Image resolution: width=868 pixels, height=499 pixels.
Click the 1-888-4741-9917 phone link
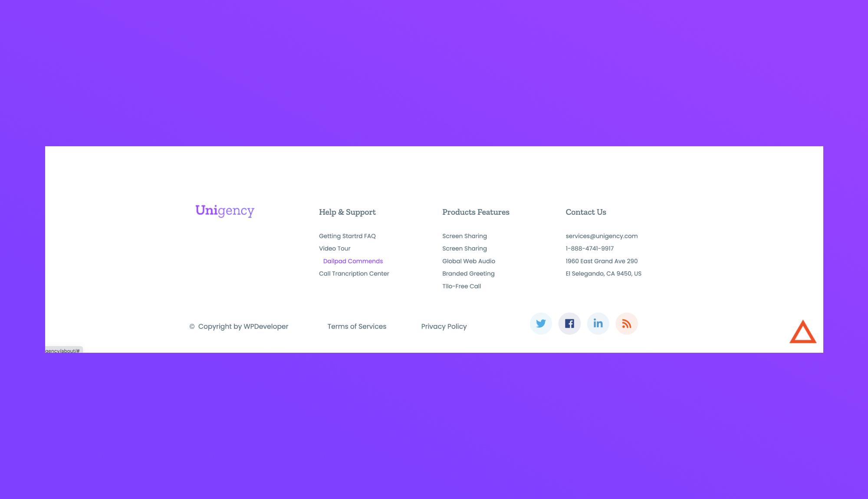[x=589, y=248]
